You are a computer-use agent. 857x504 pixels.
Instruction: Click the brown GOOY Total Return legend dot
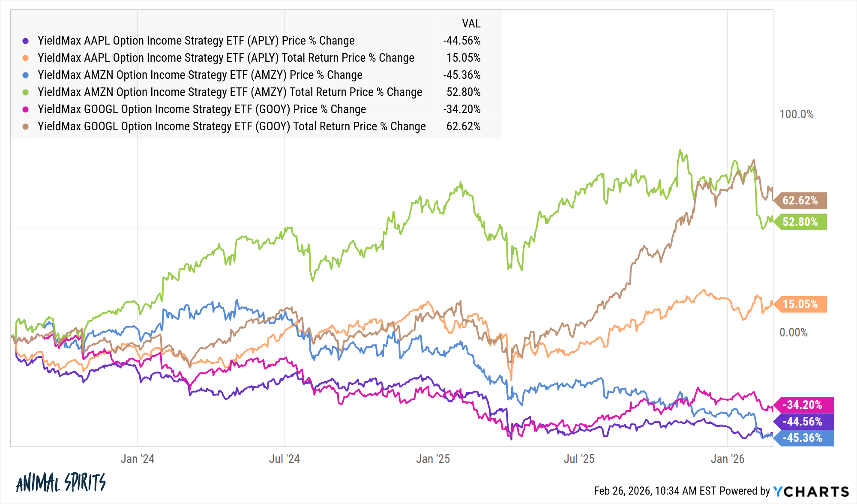pos(26,126)
